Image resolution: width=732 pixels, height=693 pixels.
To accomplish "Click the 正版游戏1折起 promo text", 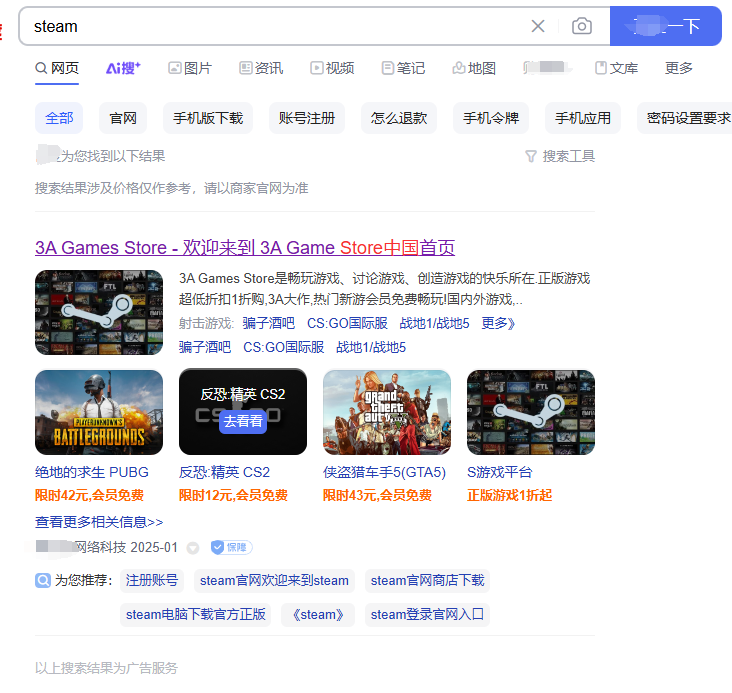I will click(x=509, y=495).
